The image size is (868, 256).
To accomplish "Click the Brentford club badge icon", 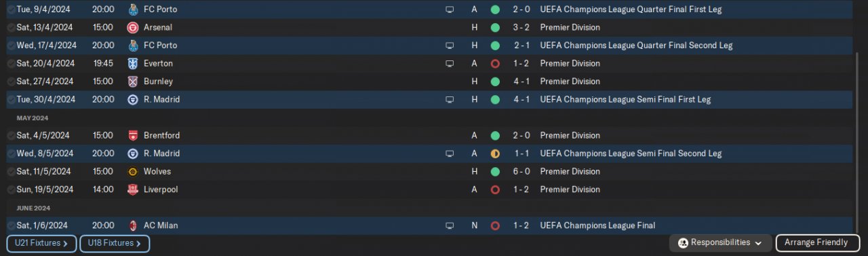I will (x=133, y=135).
